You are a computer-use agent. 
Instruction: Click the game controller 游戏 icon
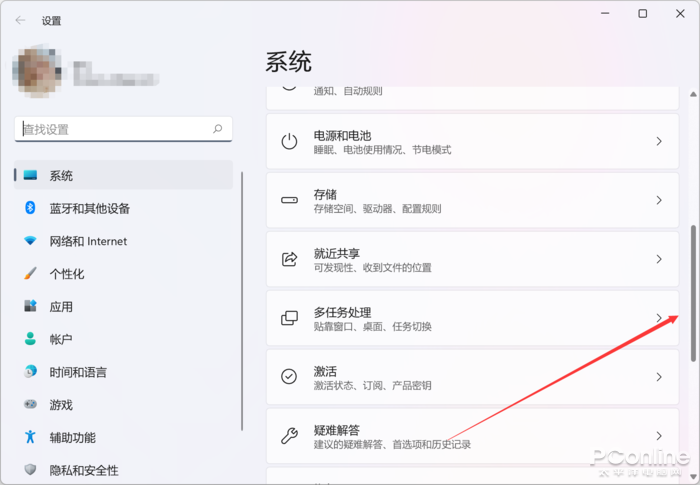pos(30,404)
